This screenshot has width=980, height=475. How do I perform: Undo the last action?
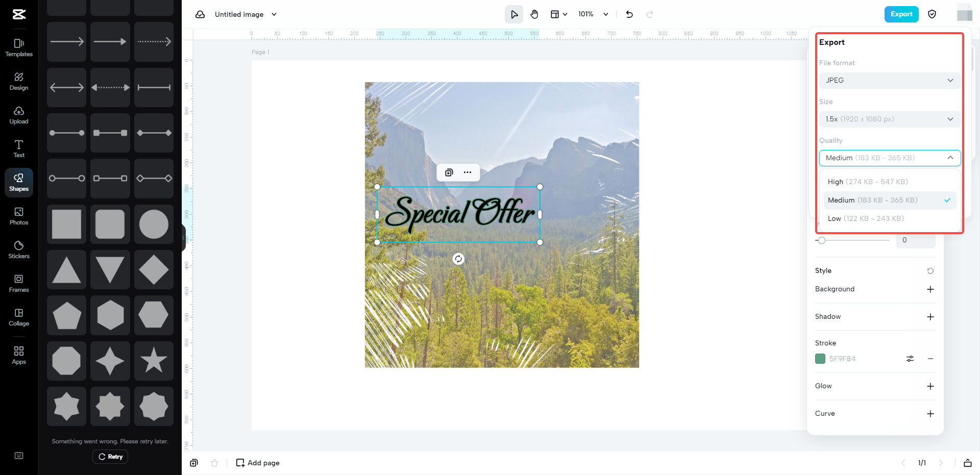tap(629, 14)
